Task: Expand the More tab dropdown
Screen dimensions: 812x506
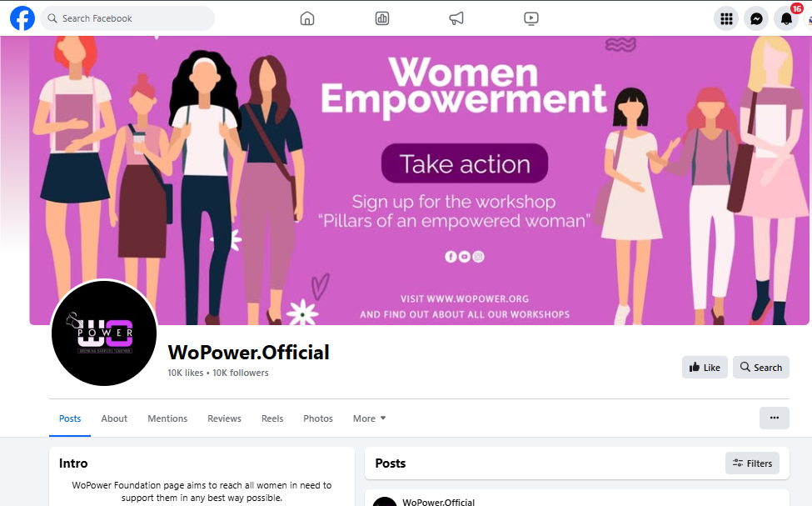Action: pos(369,418)
